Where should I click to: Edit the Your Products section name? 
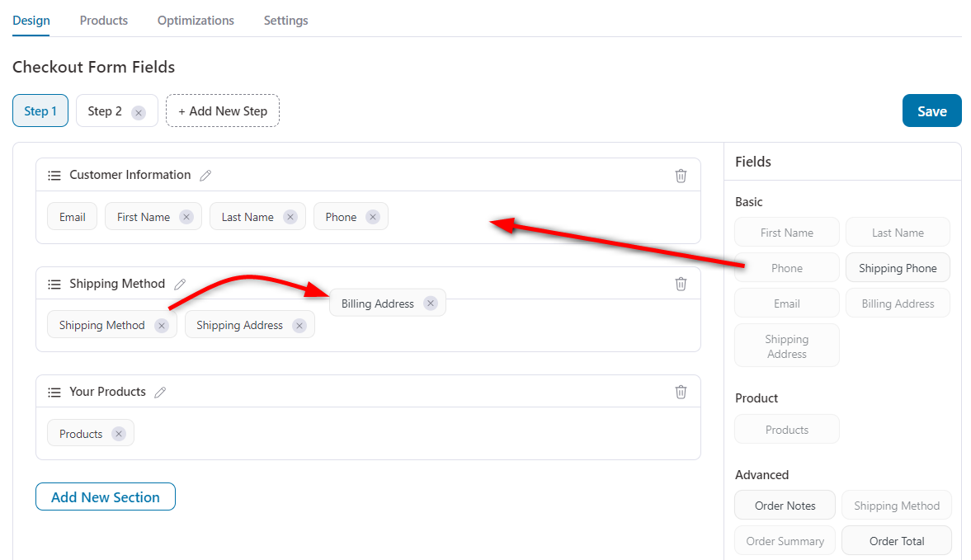pyautogui.click(x=160, y=392)
